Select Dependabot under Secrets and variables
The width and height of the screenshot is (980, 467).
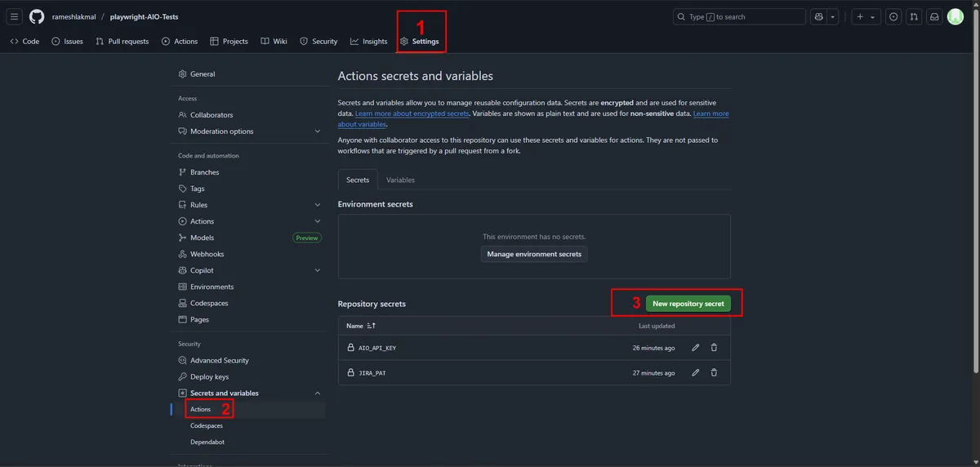[x=250, y=442]
